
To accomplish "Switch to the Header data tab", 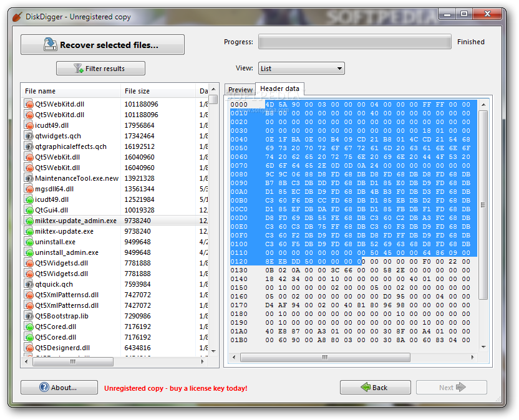I will [279, 88].
